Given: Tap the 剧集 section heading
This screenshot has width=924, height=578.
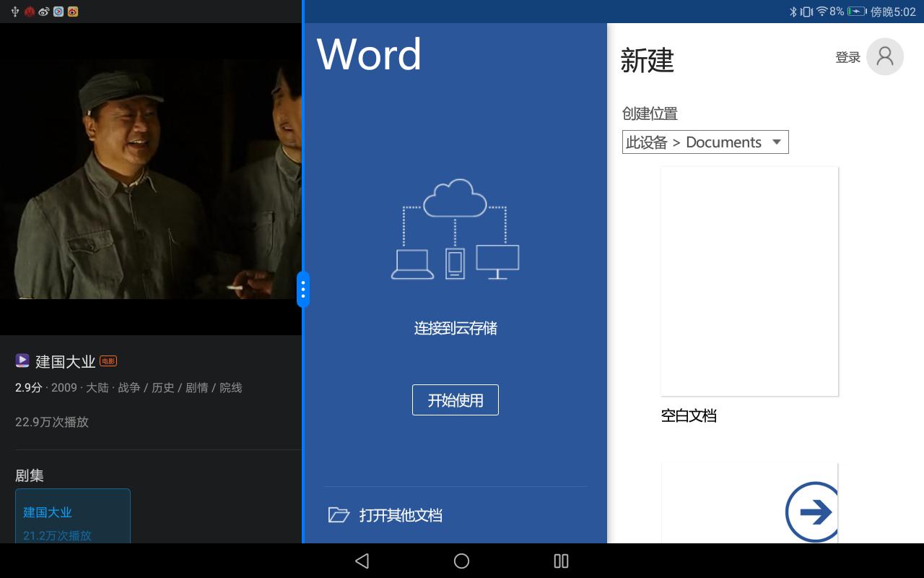Looking at the screenshot, I should click(x=30, y=475).
